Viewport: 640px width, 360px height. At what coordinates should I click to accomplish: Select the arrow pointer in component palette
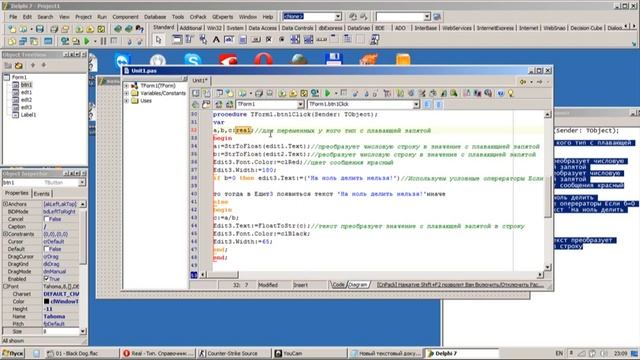[159, 40]
